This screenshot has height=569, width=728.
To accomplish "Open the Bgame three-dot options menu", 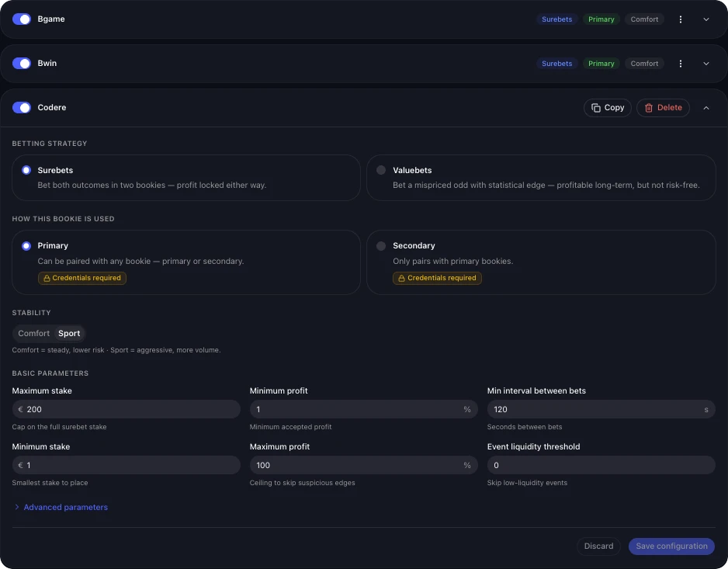I will (680, 19).
